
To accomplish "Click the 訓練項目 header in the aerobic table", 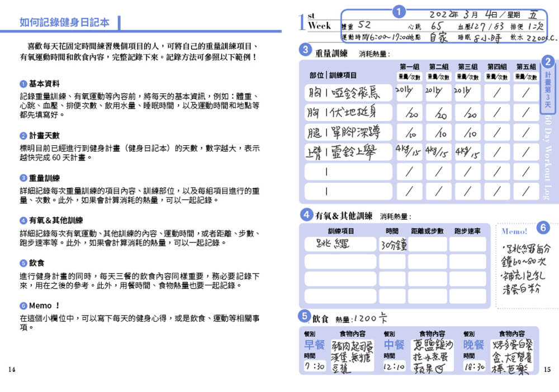I will point(341,231).
